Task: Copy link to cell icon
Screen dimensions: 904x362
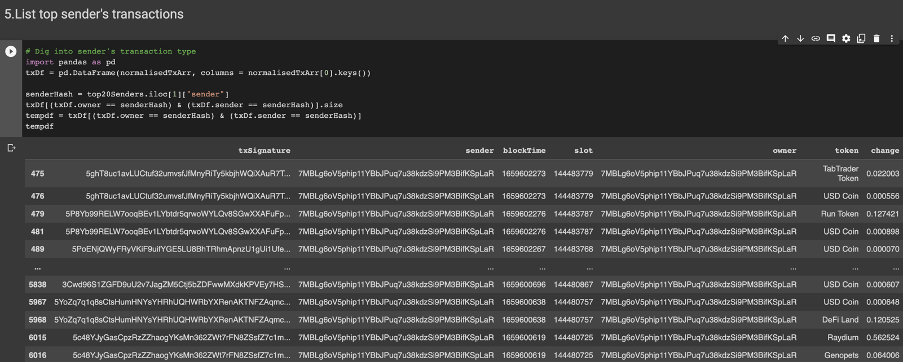Action: (x=815, y=39)
